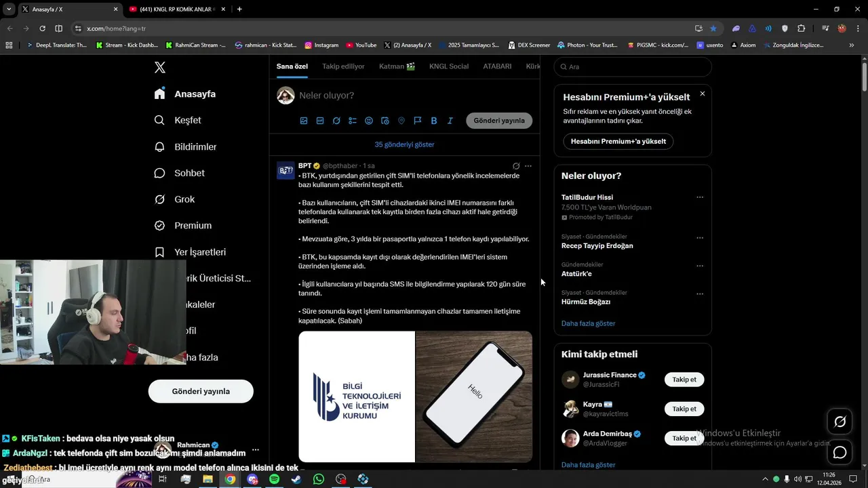Open options for Atatürk'e trend
This screenshot has height=488, width=868.
coord(700,266)
